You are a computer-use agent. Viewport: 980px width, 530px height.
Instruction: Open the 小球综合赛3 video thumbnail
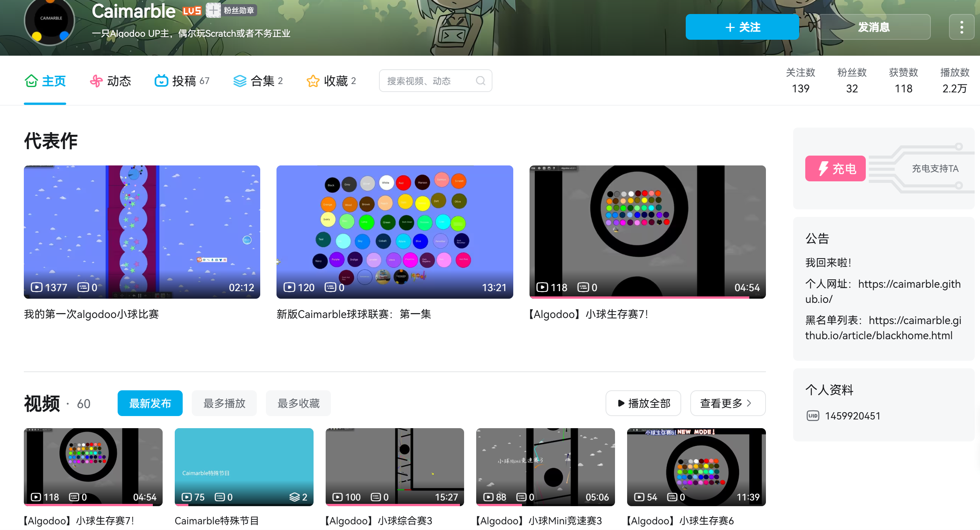394,467
